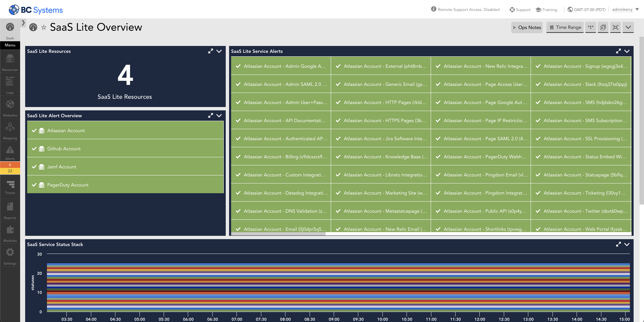Select the Jamf Account row
The height and width of the screenshot is (322, 644).
(x=125, y=167)
